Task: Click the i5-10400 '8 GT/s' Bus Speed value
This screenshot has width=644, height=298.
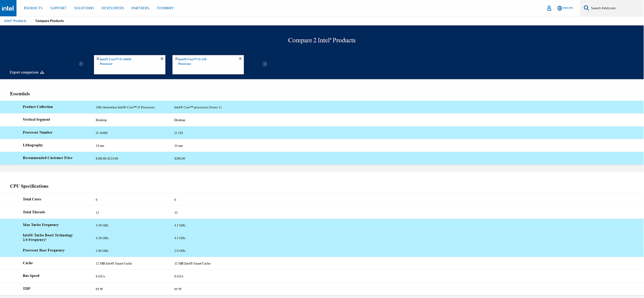Action: 100,276
